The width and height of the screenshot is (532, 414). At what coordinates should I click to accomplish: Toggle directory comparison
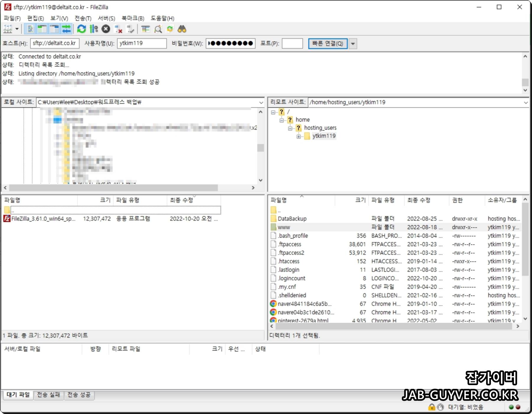(158, 29)
